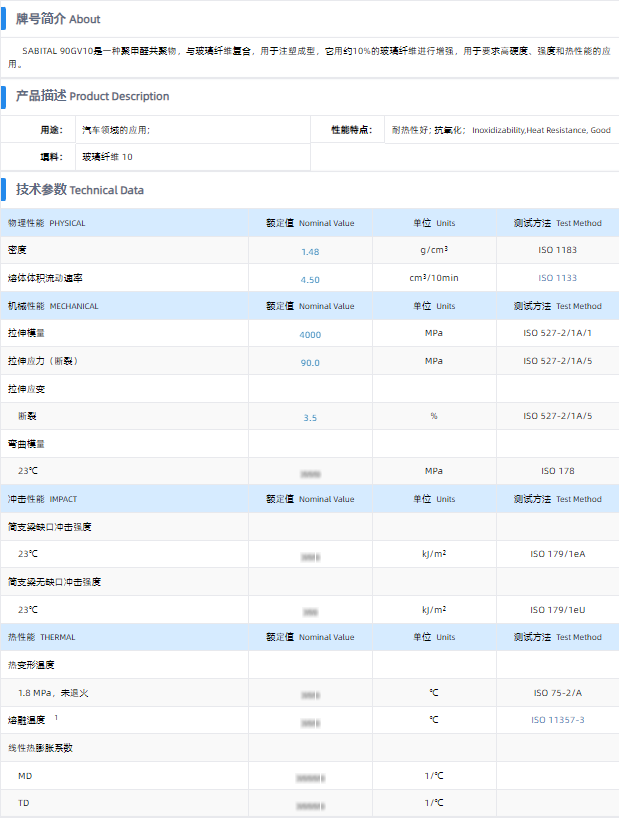
Task: Click the tensile modulus value 4000
Action: [x=310, y=334]
